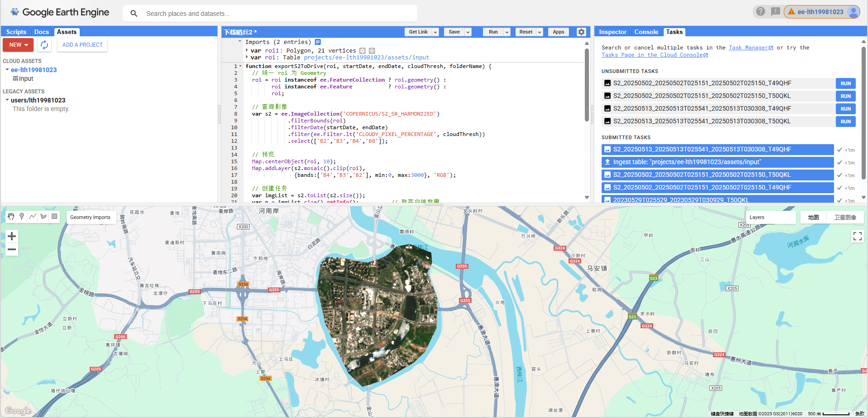Save the current script
The image size is (868, 418).
[x=454, y=32]
